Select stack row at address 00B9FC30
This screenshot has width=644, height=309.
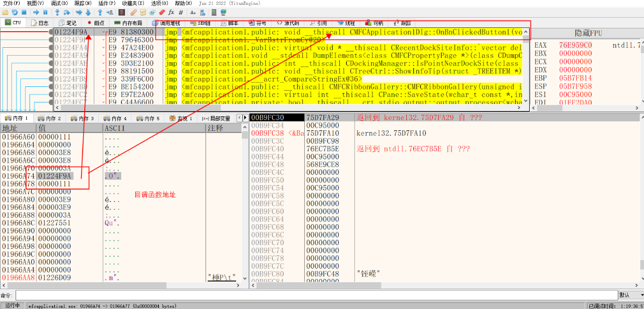[446, 117]
